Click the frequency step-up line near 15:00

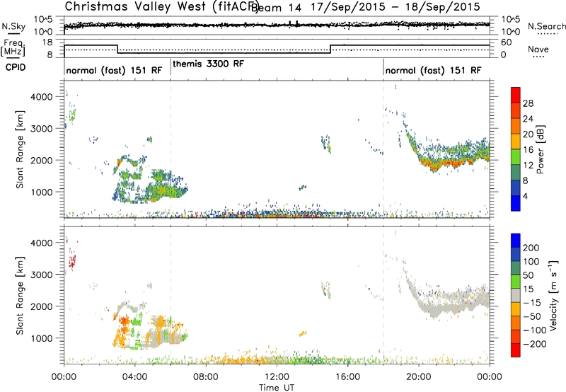(x=330, y=49)
